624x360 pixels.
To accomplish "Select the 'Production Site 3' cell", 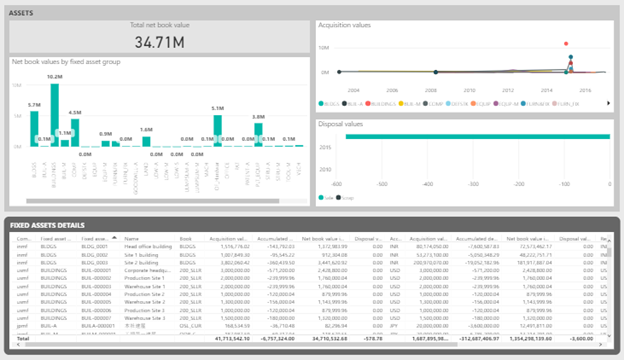I will pyautogui.click(x=144, y=310).
